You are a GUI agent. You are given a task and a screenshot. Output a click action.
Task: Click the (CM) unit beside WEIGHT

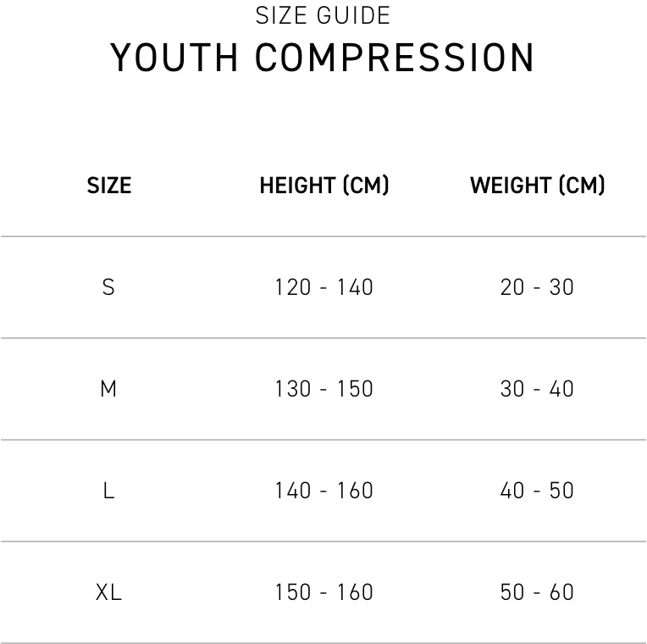(581, 186)
